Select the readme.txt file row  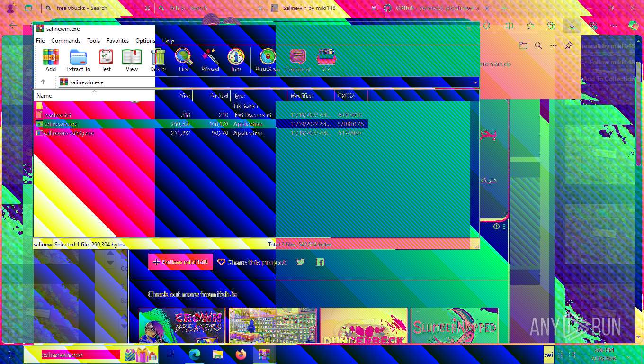201,115
